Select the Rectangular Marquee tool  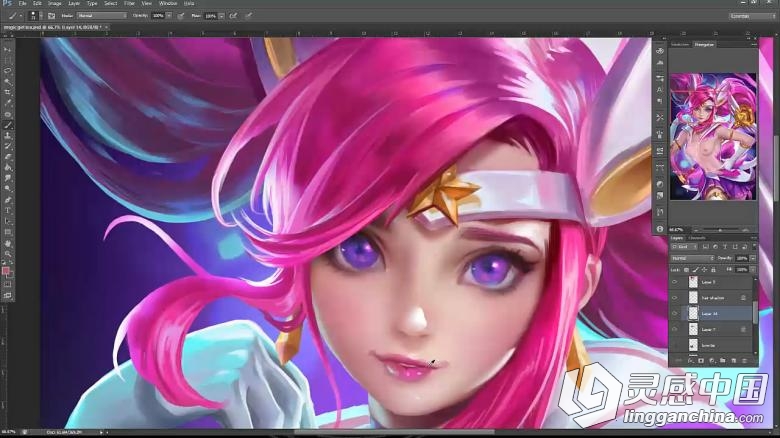(7, 61)
